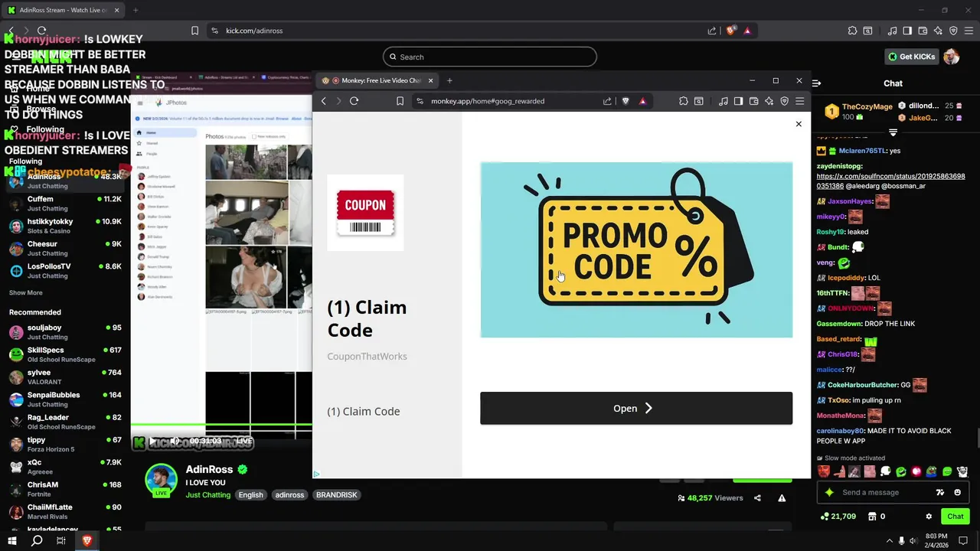The width and height of the screenshot is (980, 551).
Task: Open Extensions icon in Monkey browser toolbar
Action: click(684, 101)
